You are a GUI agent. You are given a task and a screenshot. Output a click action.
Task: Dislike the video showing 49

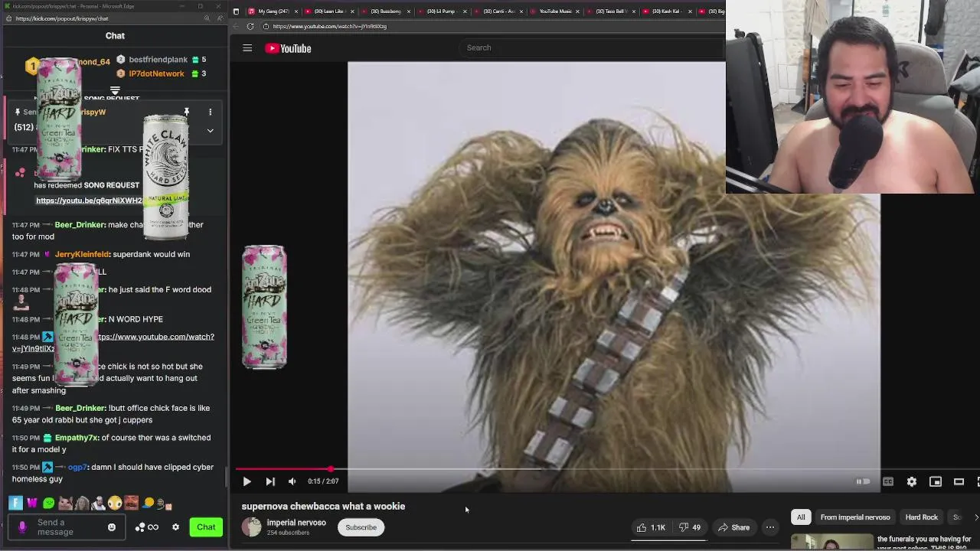[690, 527]
